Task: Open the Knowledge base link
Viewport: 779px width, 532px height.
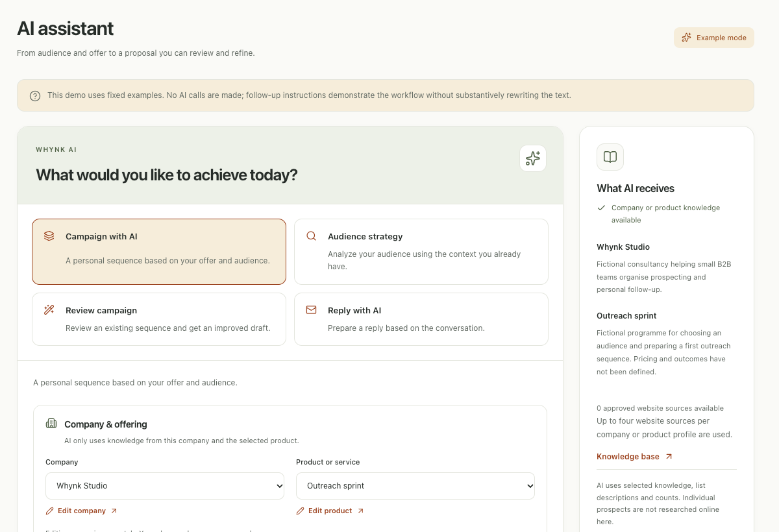Action: (635, 457)
